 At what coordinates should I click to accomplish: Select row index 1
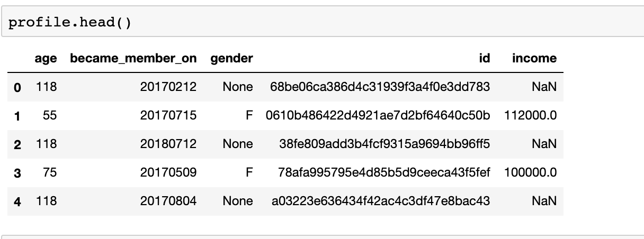[x=17, y=116]
